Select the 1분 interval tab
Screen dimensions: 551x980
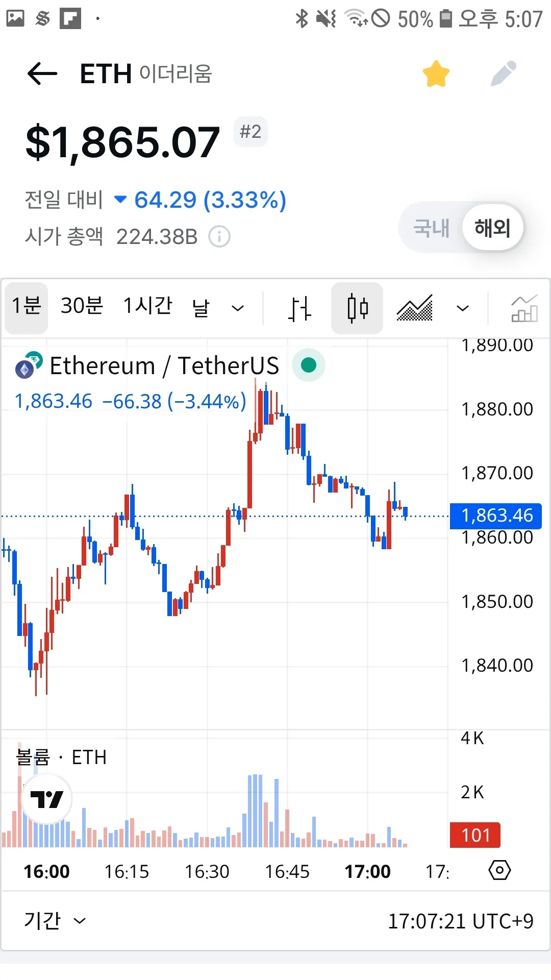click(27, 307)
